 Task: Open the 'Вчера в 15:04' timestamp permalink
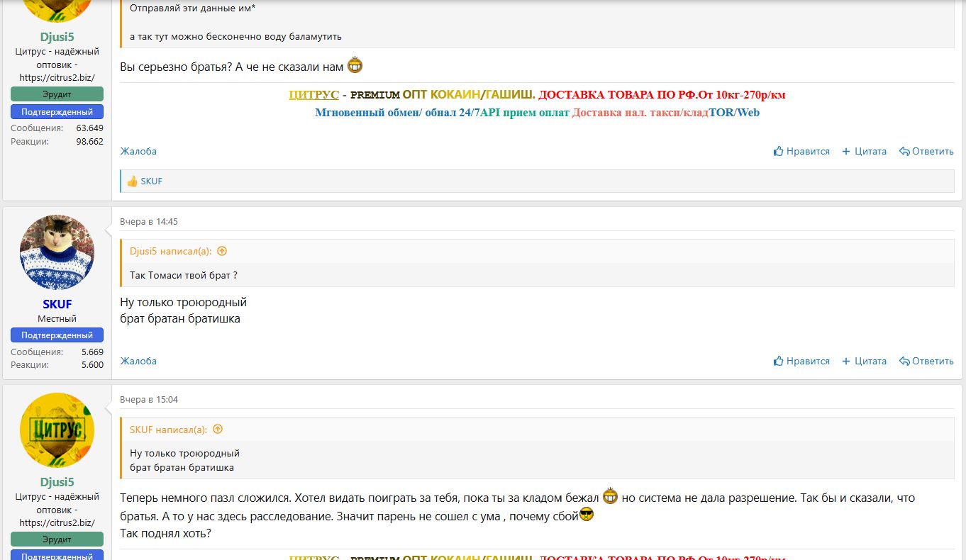point(149,399)
